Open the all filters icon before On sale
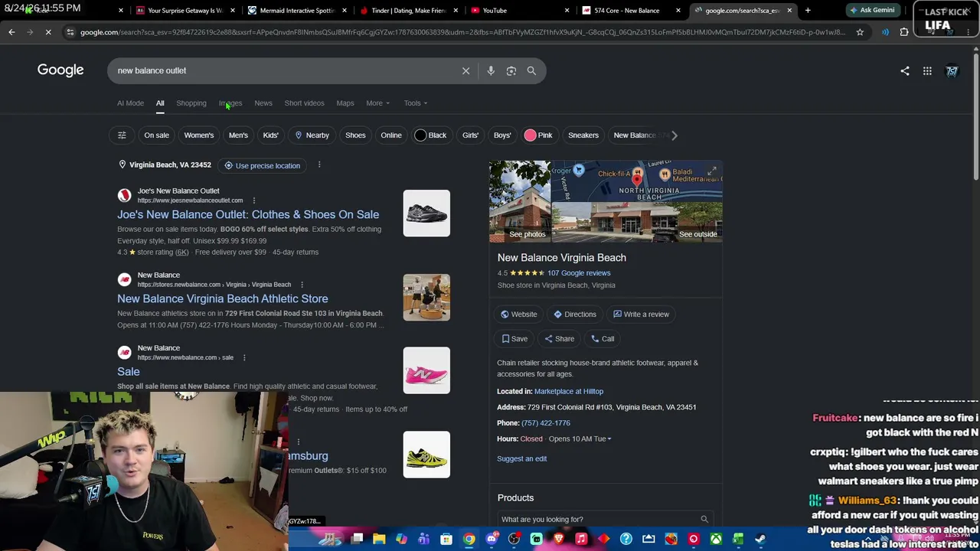 pos(122,135)
